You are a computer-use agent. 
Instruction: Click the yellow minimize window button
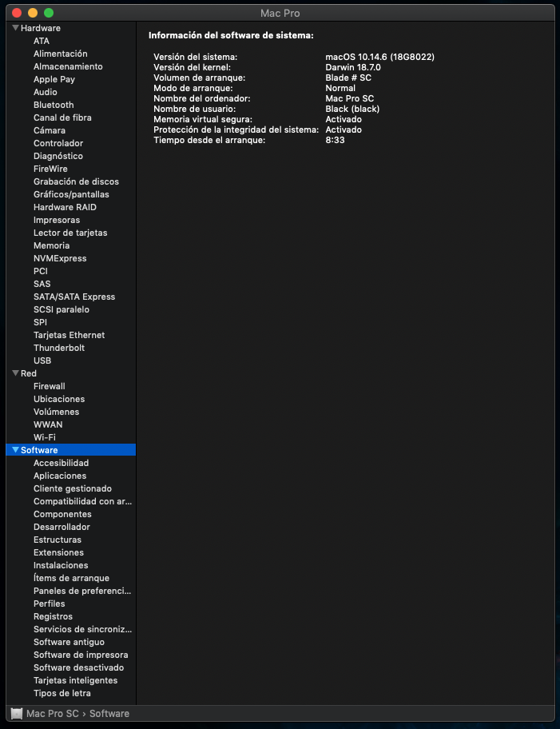click(x=33, y=13)
